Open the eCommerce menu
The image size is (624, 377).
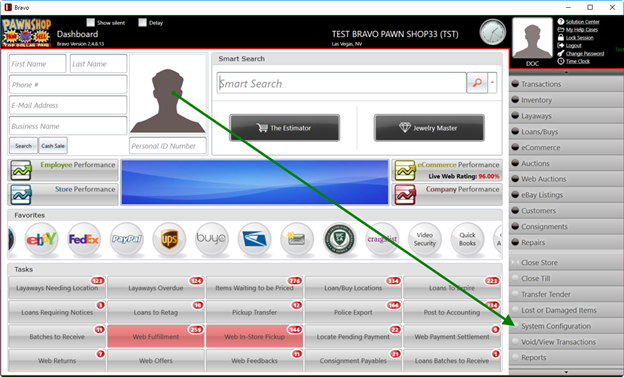click(566, 147)
